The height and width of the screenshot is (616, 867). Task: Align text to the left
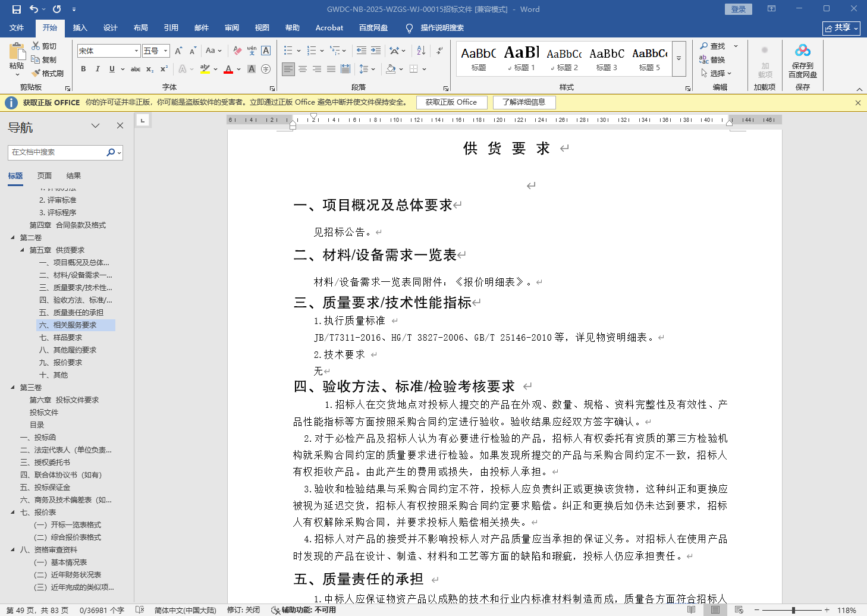(288, 70)
